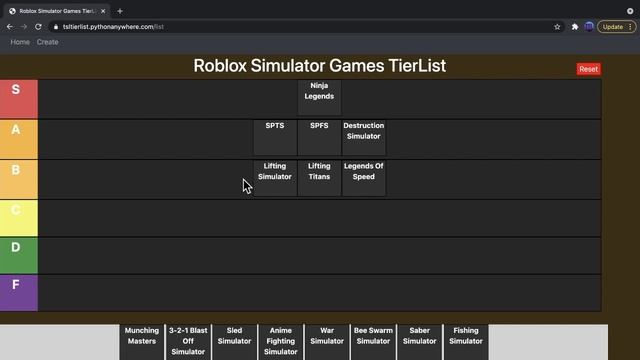
Task: Pick the Munching Masters card
Action: coord(142,342)
